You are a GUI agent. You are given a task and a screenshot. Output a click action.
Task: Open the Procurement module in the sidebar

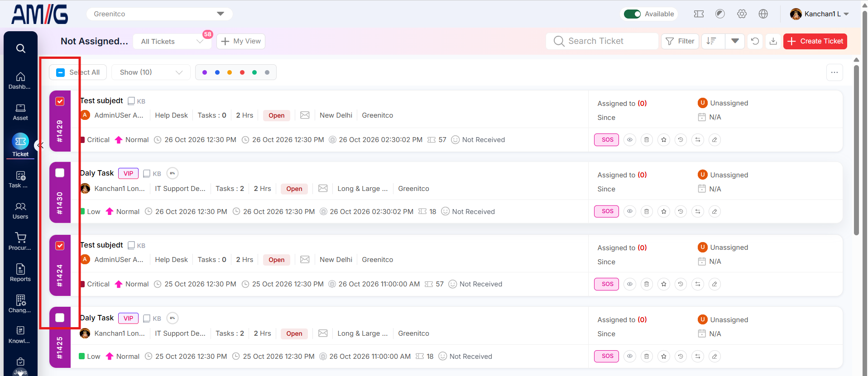tap(20, 242)
